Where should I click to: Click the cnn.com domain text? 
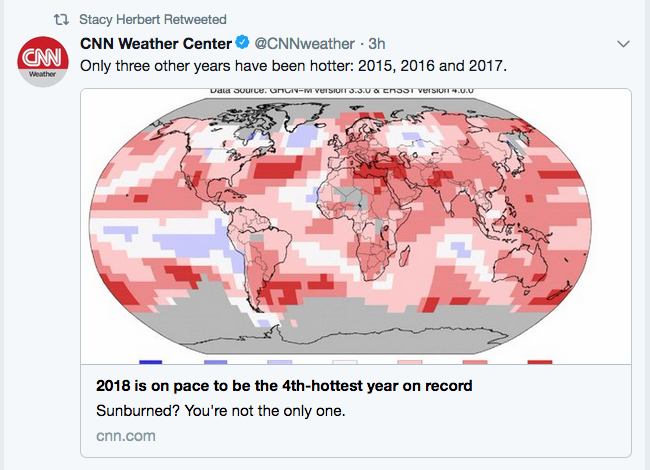(126, 436)
